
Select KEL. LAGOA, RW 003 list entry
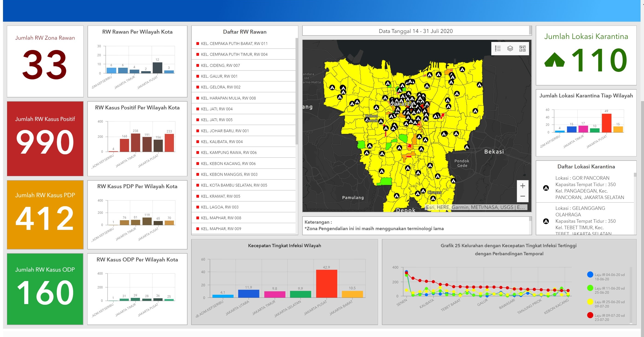(220, 207)
